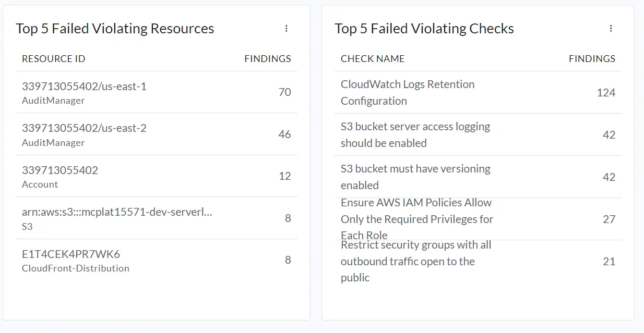Click the three-dot options icon beside Checks title

coord(611,29)
